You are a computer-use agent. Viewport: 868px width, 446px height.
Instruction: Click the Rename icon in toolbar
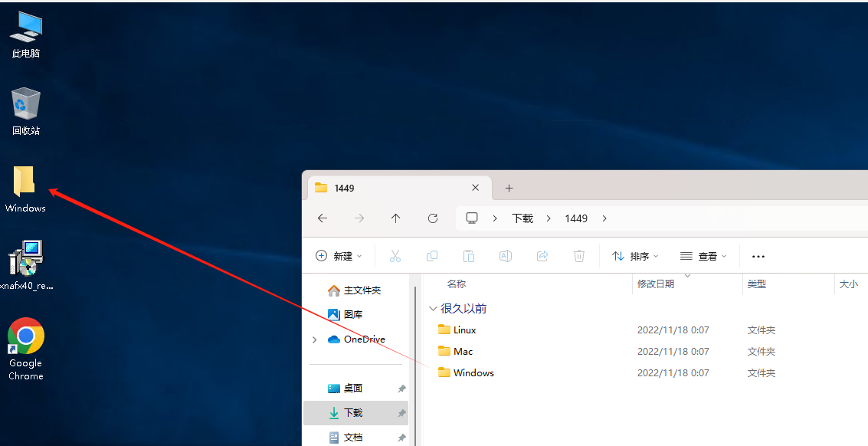coord(506,256)
